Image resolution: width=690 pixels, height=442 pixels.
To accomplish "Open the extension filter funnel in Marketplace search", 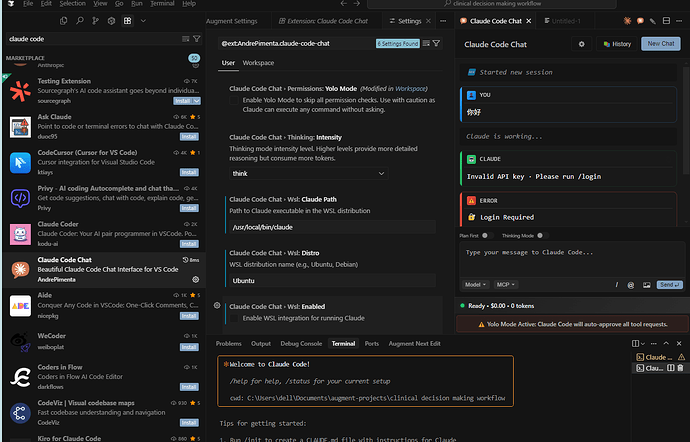I will 197,39.
